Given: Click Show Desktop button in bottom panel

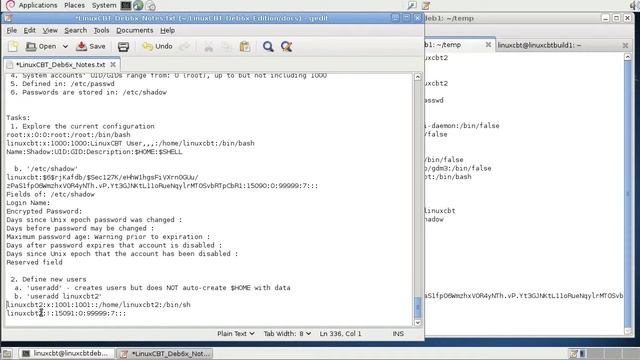Looking at the screenshot, I should 7,353.
